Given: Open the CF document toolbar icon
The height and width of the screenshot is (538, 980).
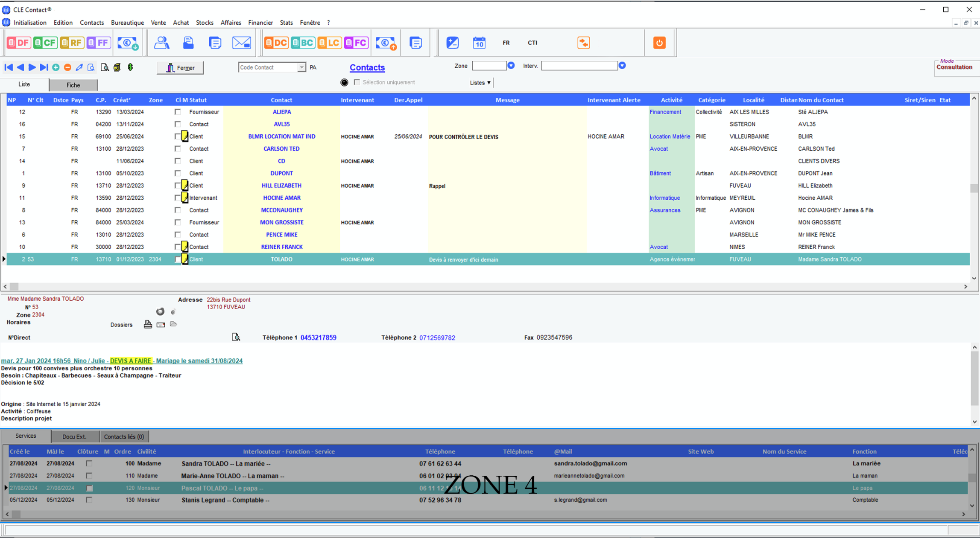Looking at the screenshot, I should point(45,43).
